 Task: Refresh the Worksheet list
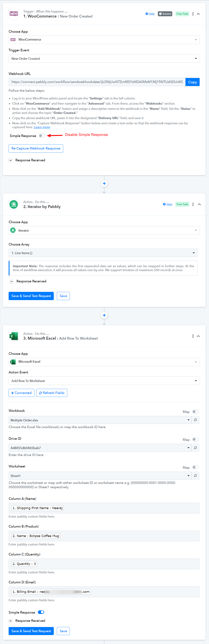coord(196,476)
